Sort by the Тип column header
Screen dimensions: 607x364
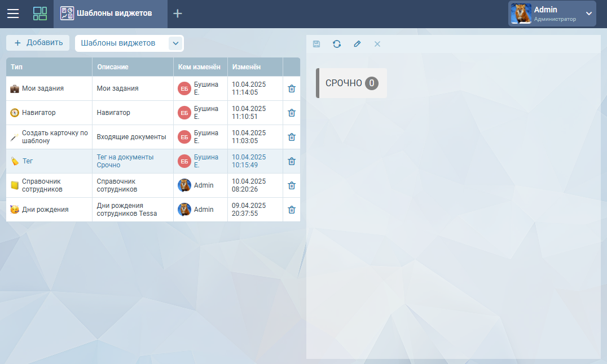coord(17,67)
